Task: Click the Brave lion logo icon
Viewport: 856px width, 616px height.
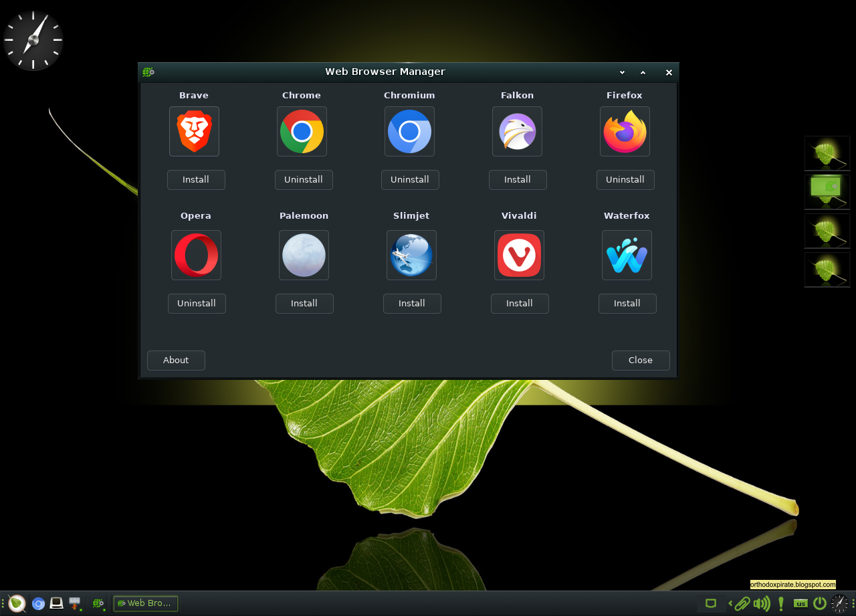Action: pos(194,131)
